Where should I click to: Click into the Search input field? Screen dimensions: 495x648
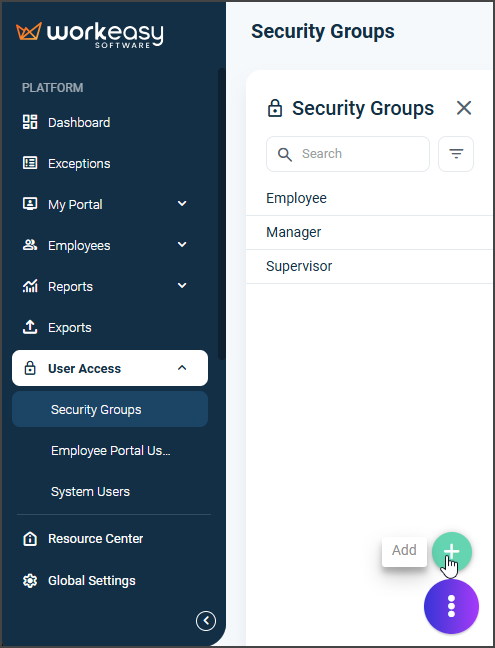pos(348,154)
